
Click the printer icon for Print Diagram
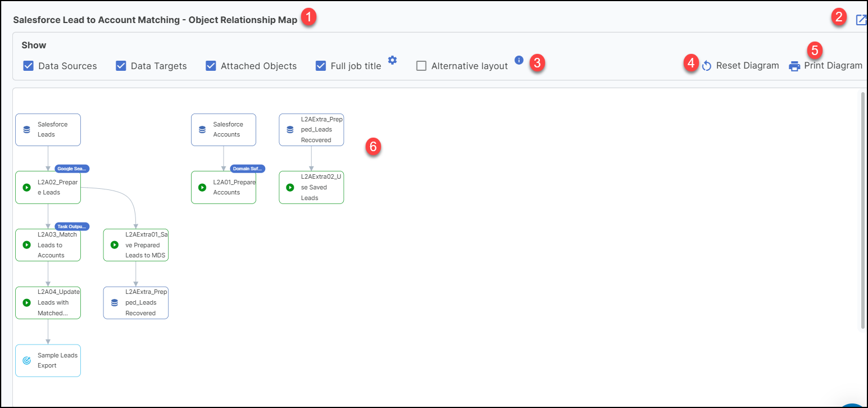click(x=794, y=66)
